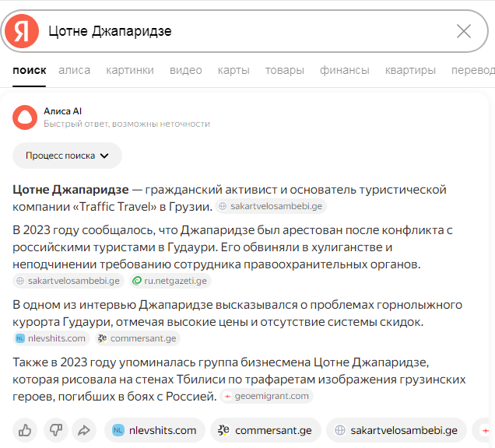Open the commersant.ge inline source chip
This screenshot has height=448, width=495.
click(138, 338)
